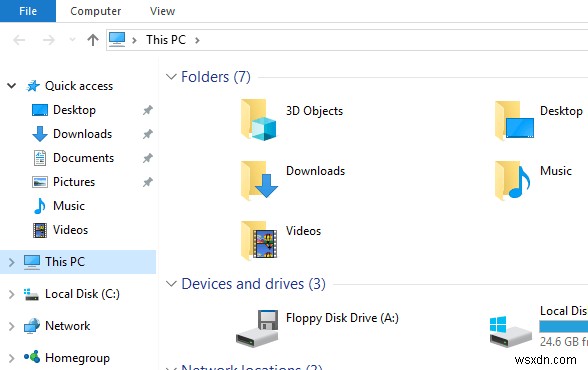Screen dimensions: 588x370
Task: Select the Videos label in main pane
Action: click(x=303, y=231)
